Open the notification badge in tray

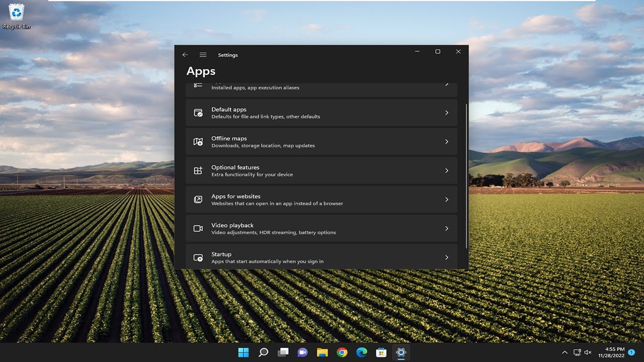pos(631,352)
